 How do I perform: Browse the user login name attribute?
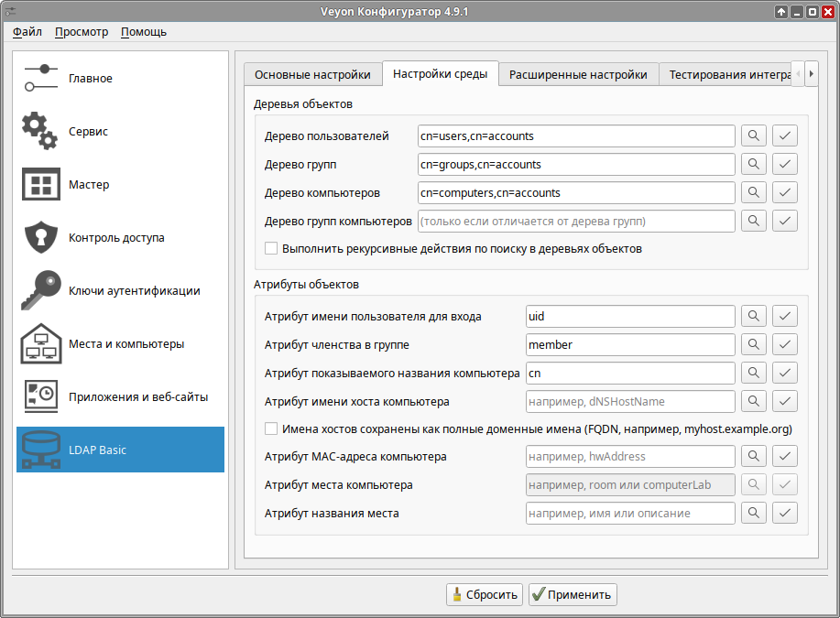tap(753, 317)
